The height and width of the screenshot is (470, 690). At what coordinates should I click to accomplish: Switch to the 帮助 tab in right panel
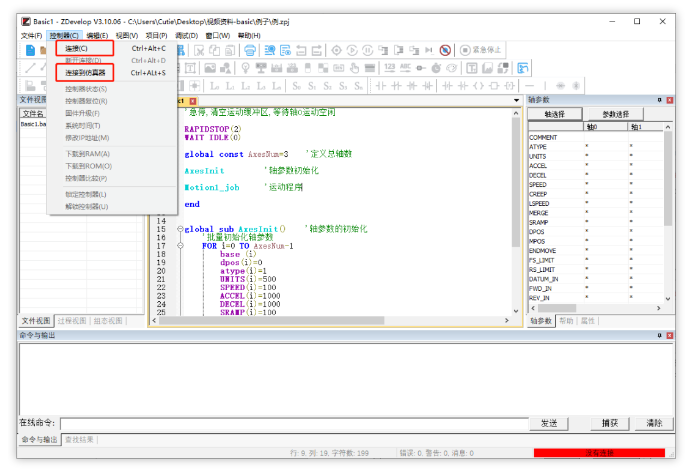566,321
